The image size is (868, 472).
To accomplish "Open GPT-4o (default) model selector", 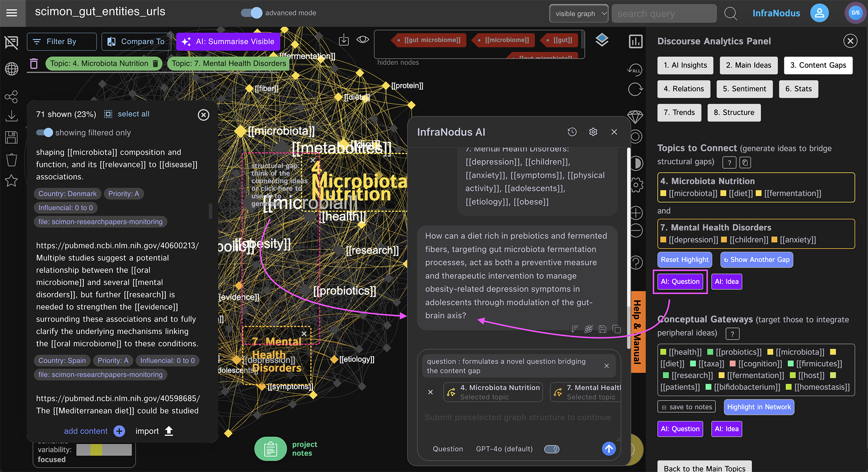I will click(504, 449).
